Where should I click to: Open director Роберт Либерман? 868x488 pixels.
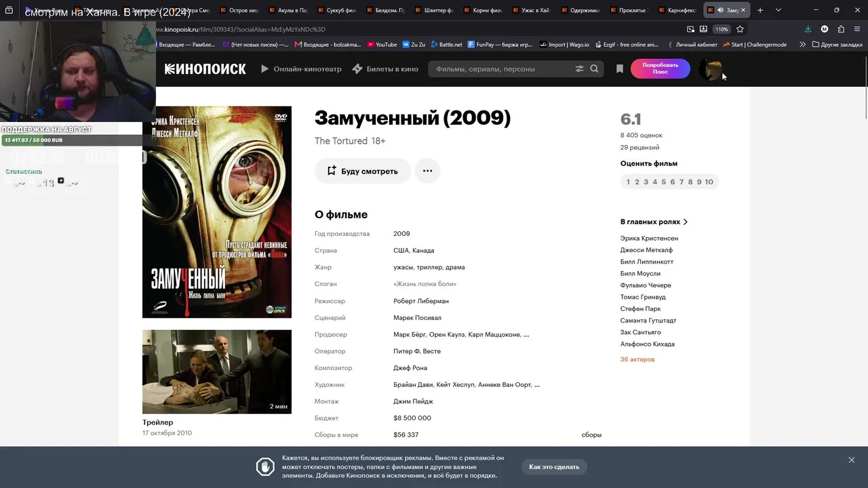coord(421,301)
